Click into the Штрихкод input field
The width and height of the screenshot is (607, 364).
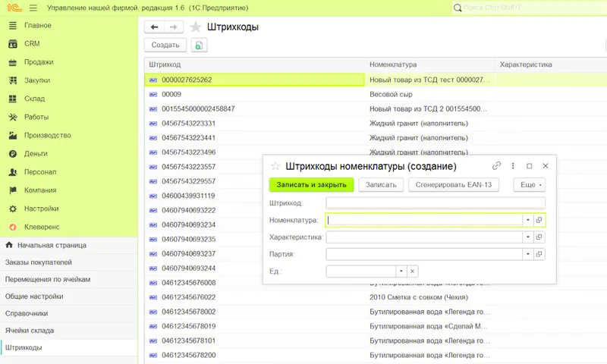[435, 203]
